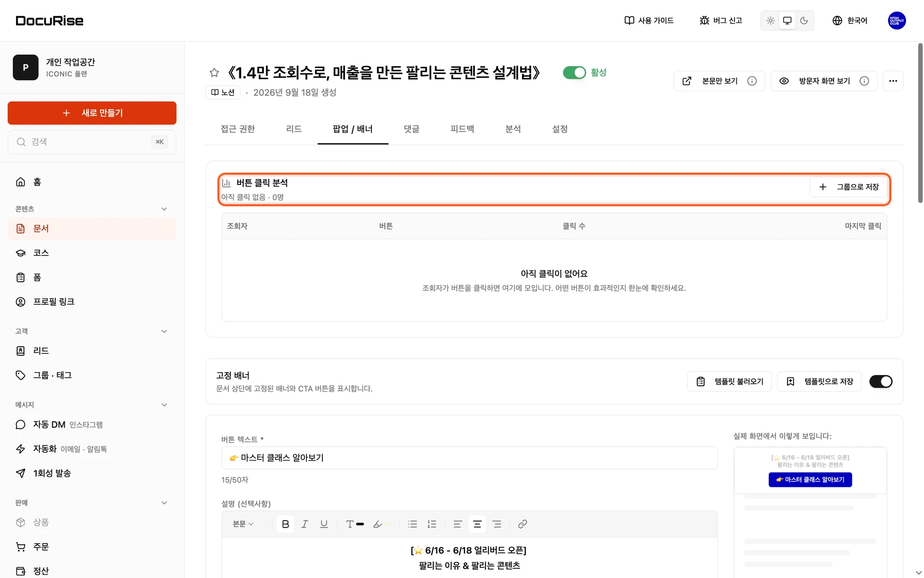
Task: Switch to the 분석 tab
Action: [513, 129]
